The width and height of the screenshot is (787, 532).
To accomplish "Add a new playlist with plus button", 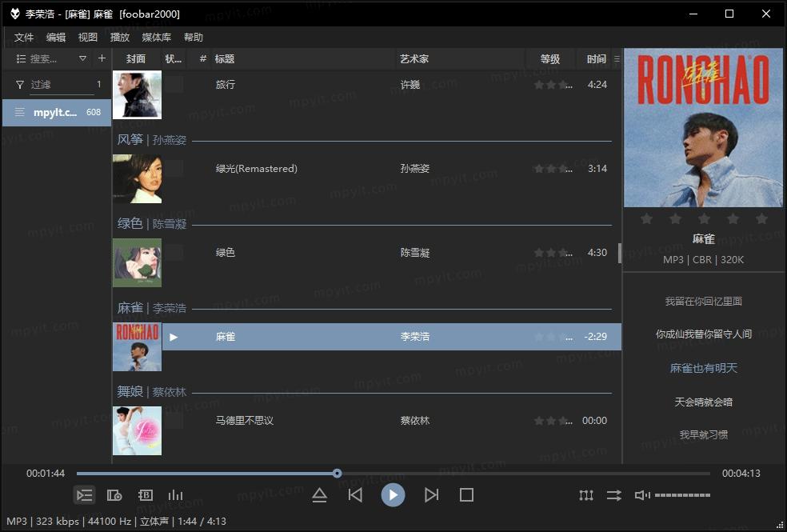I will coord(102,58).
